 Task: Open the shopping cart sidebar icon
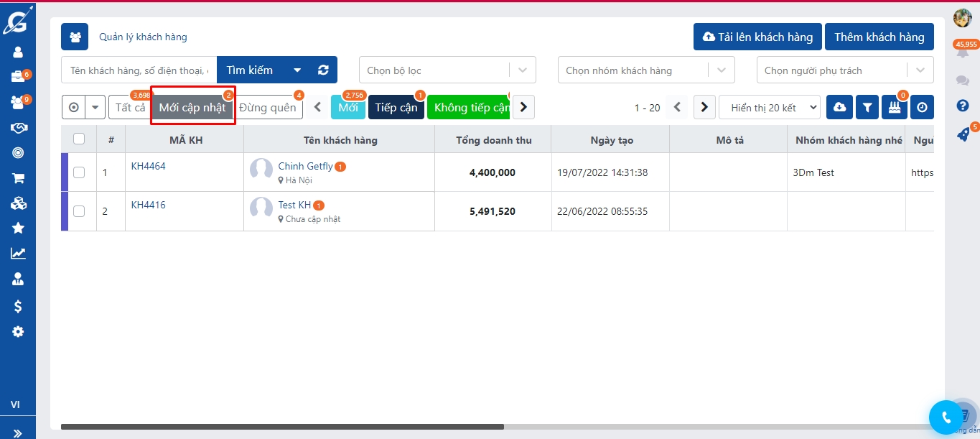pos(18,178)
